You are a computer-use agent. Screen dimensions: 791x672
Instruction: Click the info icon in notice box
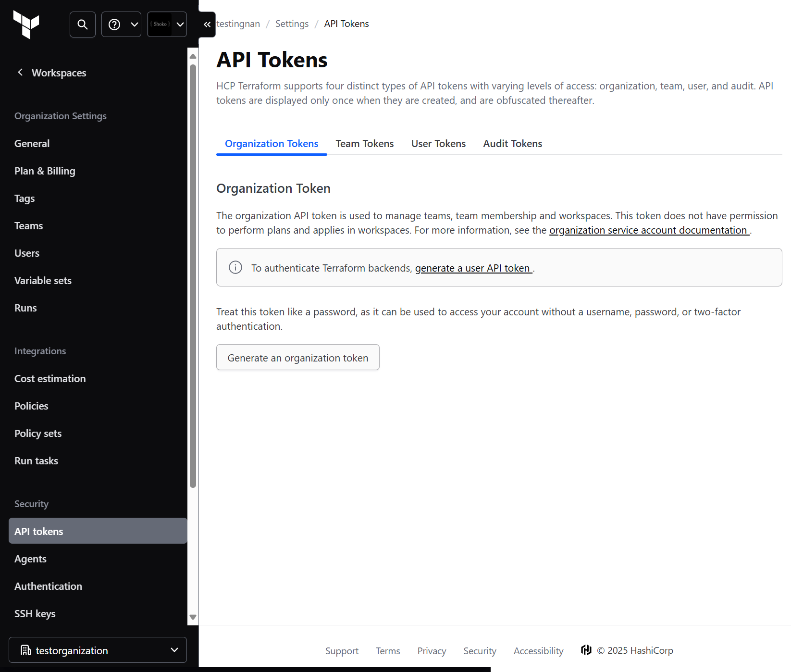click(235, 267)
